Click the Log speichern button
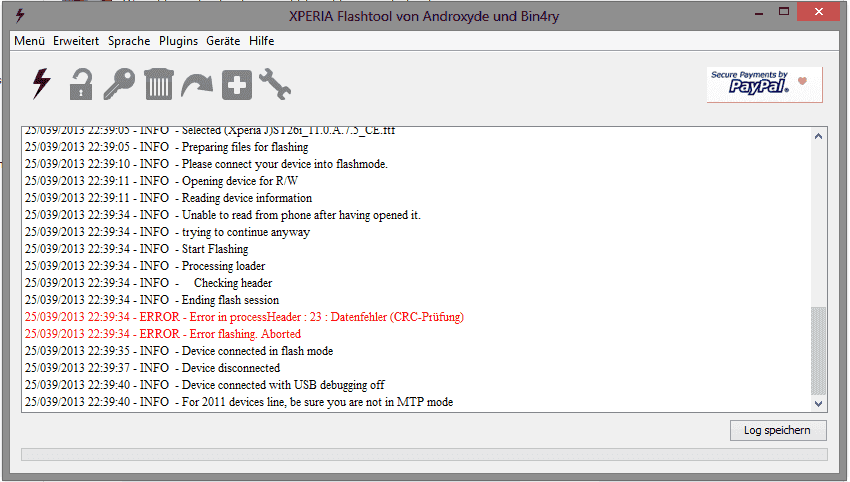The height and width of the screenshot is (482, 850). [x=778, y=430]
